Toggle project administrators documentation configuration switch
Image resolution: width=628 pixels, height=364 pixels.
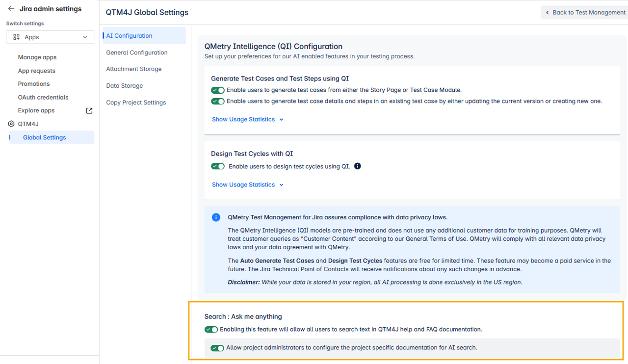[x=217, y=348]
